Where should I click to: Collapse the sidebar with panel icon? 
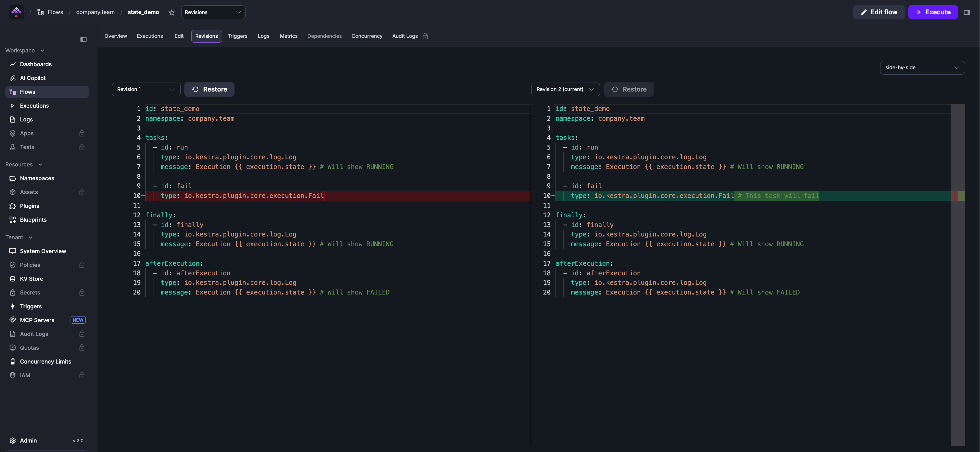[83, 40]
